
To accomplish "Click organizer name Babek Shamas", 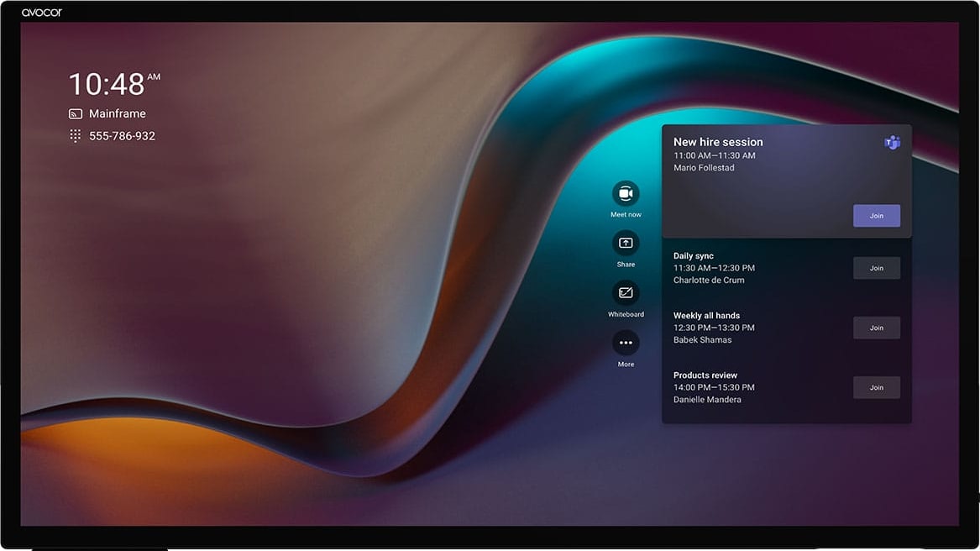I will 702,339.
